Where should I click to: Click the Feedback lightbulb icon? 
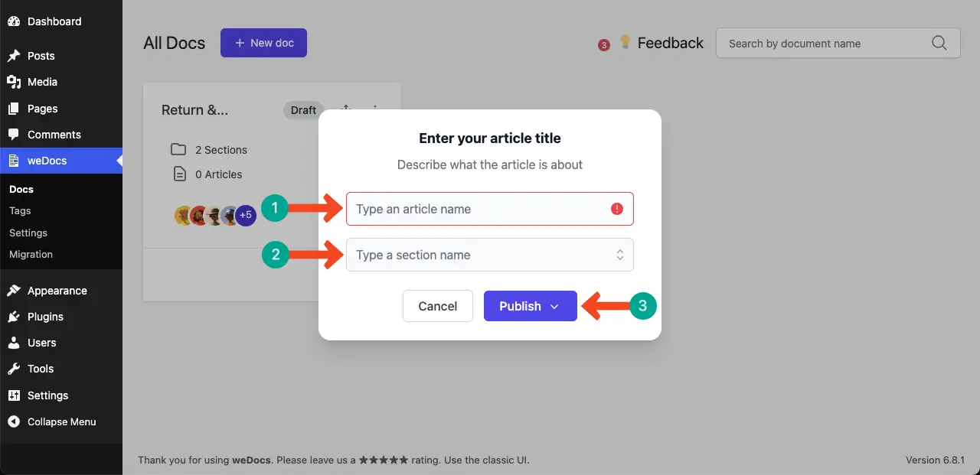626,42
